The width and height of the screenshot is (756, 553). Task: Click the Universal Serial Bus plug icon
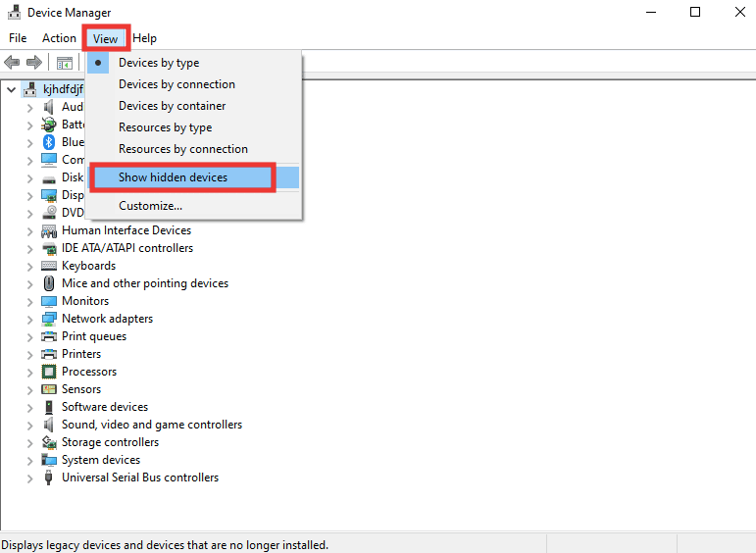[48, 478]
